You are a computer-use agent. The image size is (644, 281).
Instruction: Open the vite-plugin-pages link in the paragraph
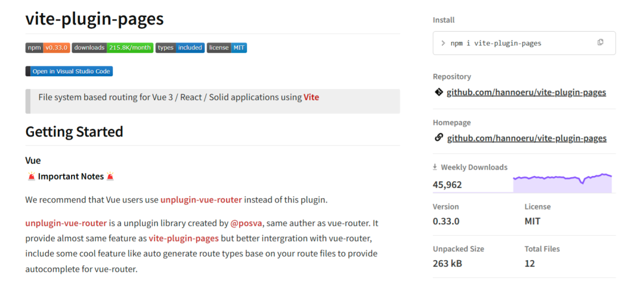point(184,238)
